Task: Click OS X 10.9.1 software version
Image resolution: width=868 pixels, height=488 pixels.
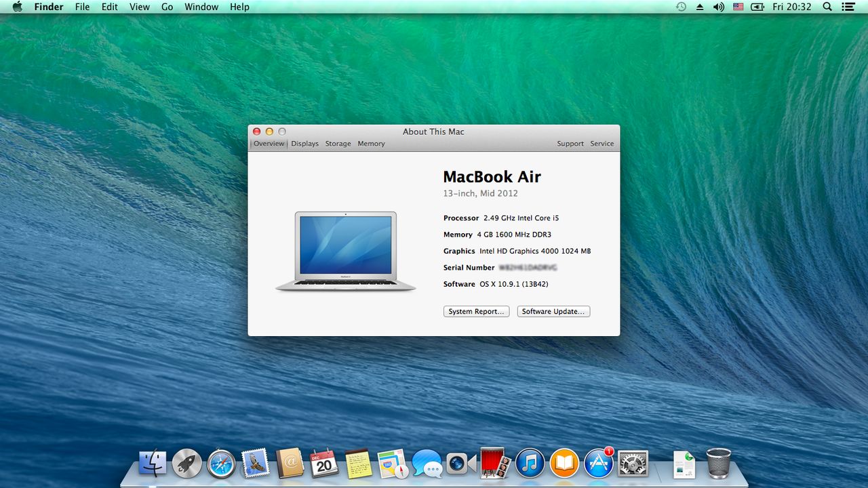Action: pos(513,284)
